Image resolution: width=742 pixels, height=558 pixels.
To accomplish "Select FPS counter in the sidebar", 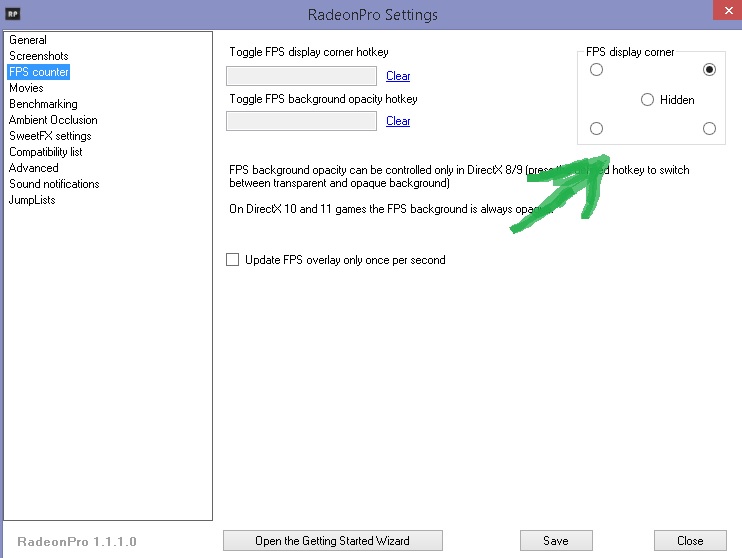I will click(x=39, y=72).
